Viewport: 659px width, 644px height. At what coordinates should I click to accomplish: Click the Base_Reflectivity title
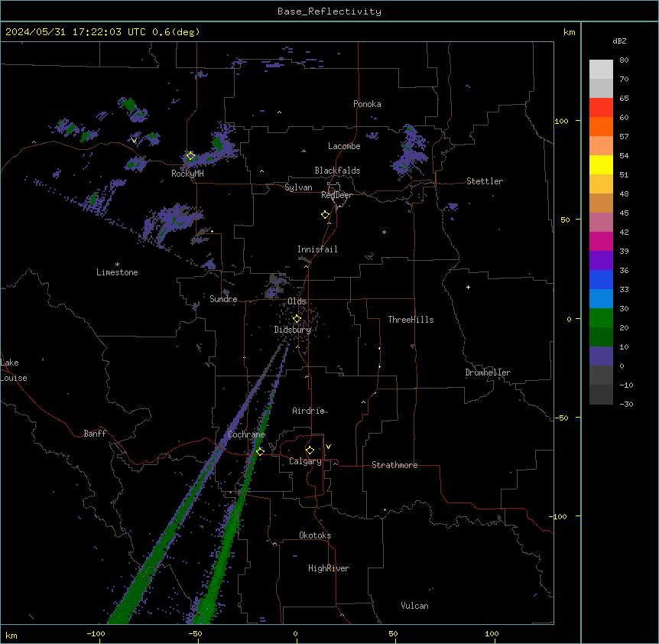click(x=329, y=11)
